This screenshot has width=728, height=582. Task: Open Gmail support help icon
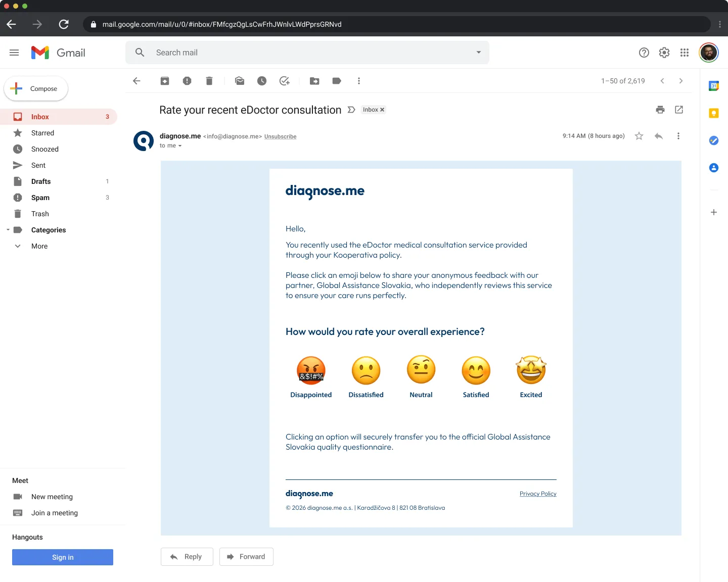(x=644, y=53)
